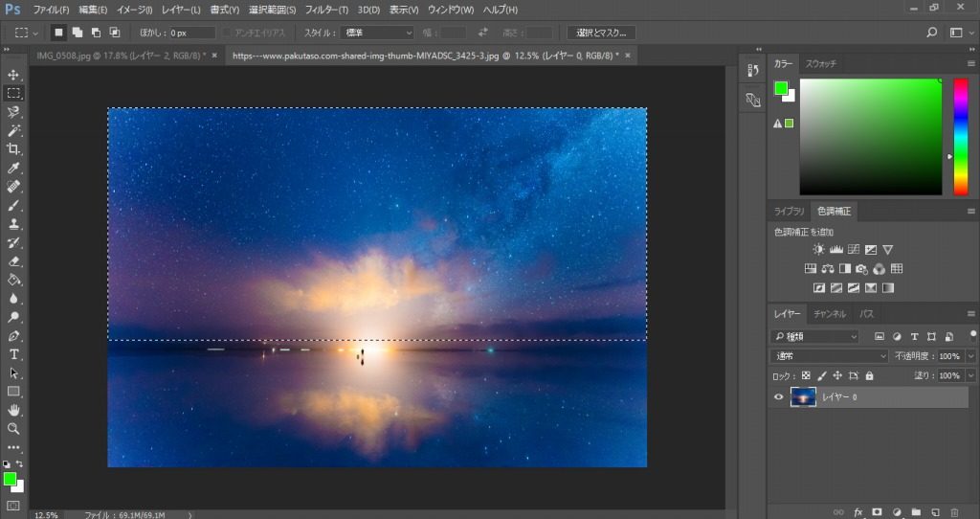Click the 選択とマスク button
Screen dimensions: 980x519
600,33
